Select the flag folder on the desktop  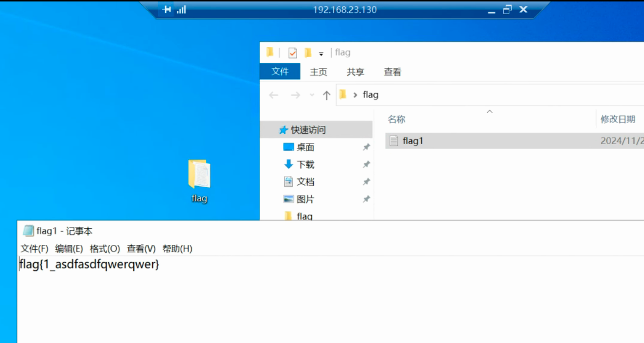(x=199, y=180)
